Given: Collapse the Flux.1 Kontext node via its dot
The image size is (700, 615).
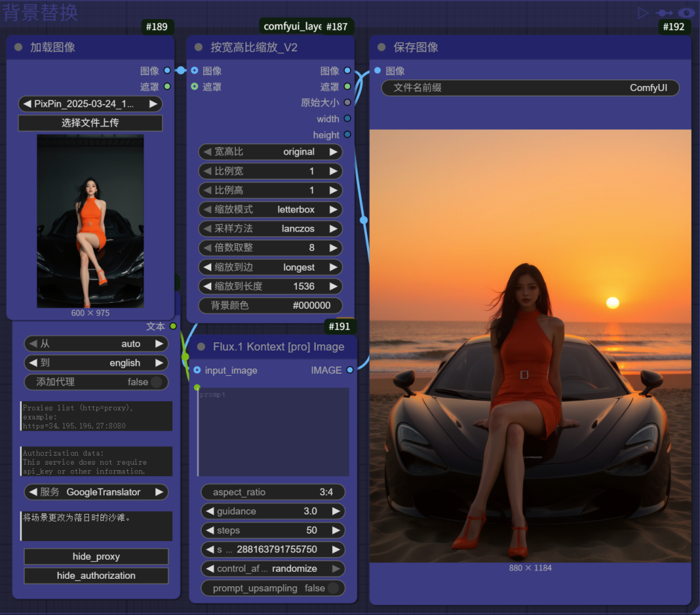Looking at the screenshot, I should pyautogui.click(x=201, y=346).
